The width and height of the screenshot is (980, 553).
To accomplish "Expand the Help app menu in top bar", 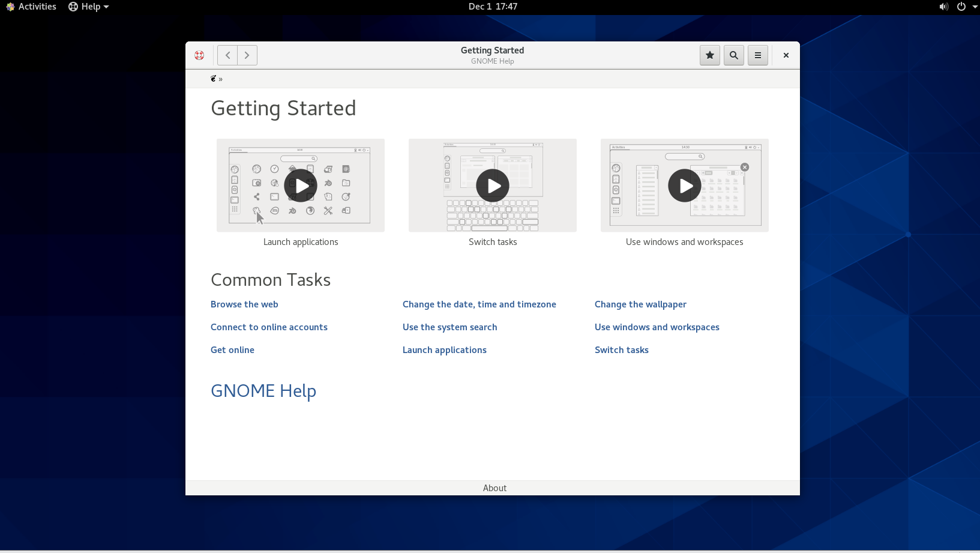I will 89,7.
